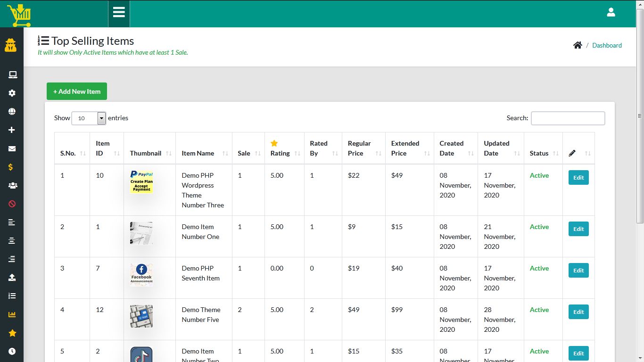Click the envelope mail icon in sidebar
The height and width of the screenshot is (362, 644).
12,149
